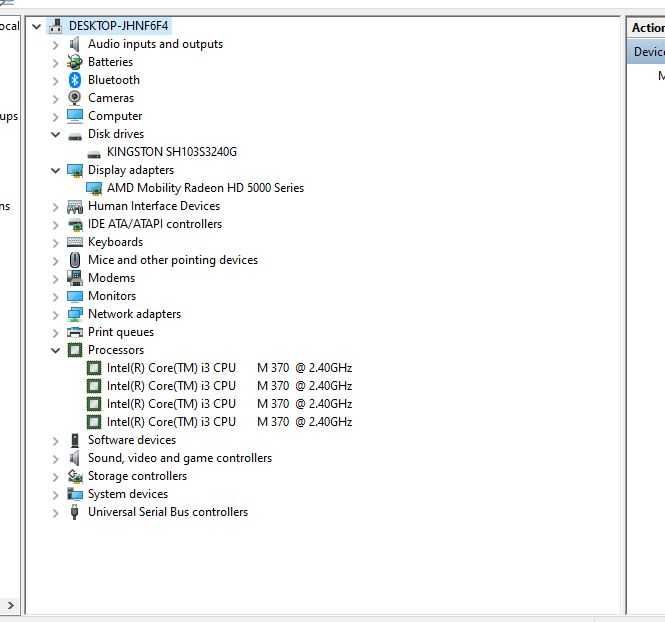Select the Human Interface Devices label
665x622 pixels.
pos(154,206)
